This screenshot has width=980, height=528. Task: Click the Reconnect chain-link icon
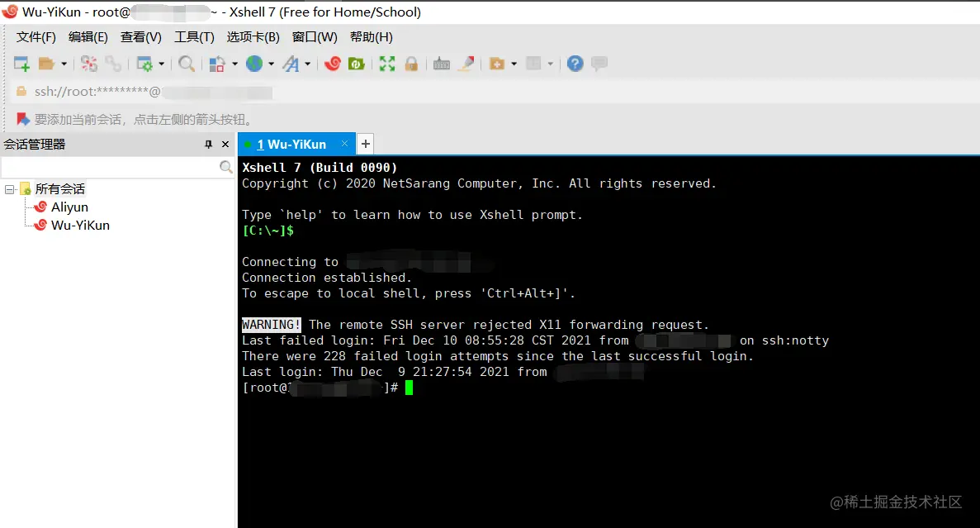[113, 63]
